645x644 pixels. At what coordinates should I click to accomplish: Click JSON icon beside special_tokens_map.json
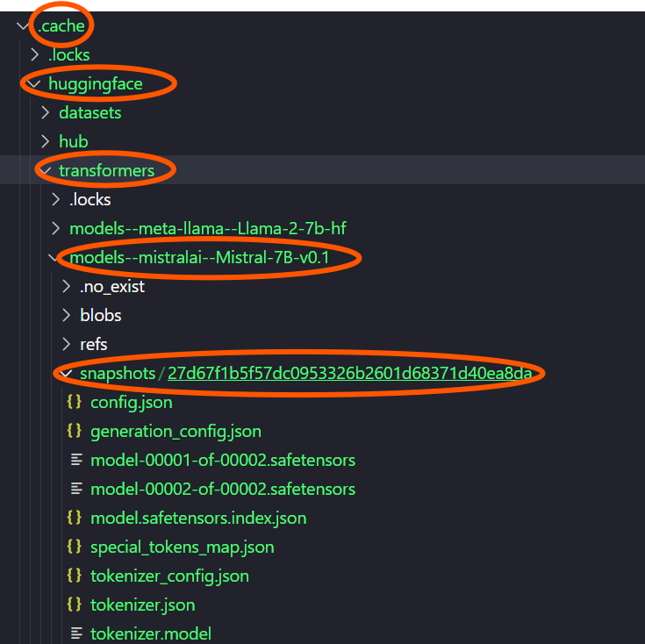coord(75,547)
